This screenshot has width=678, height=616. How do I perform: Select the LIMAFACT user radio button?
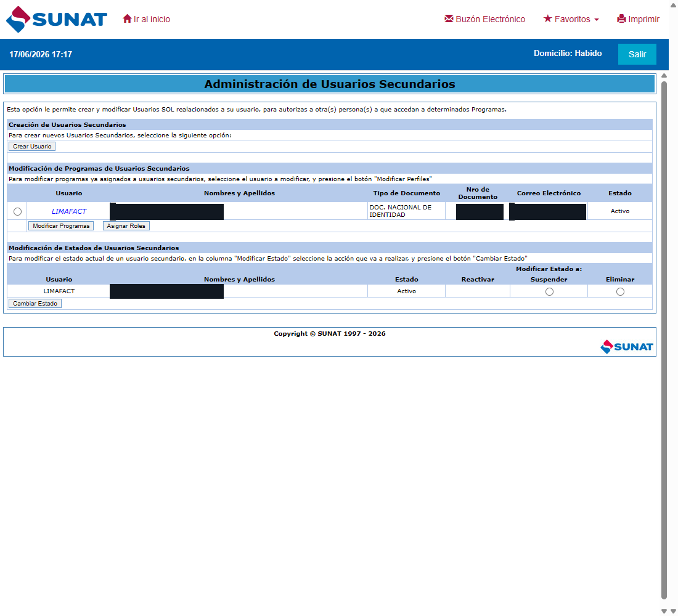(x=17, y=211)
